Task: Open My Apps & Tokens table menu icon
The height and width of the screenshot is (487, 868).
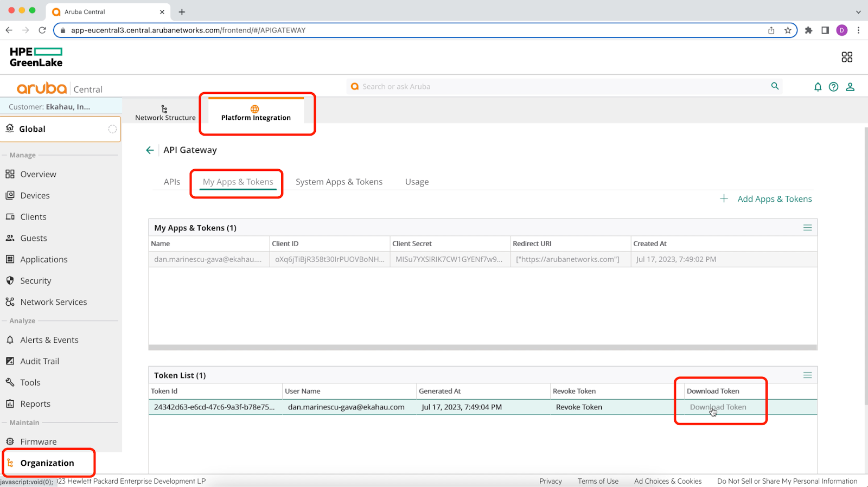Action: tap(807, 228)
